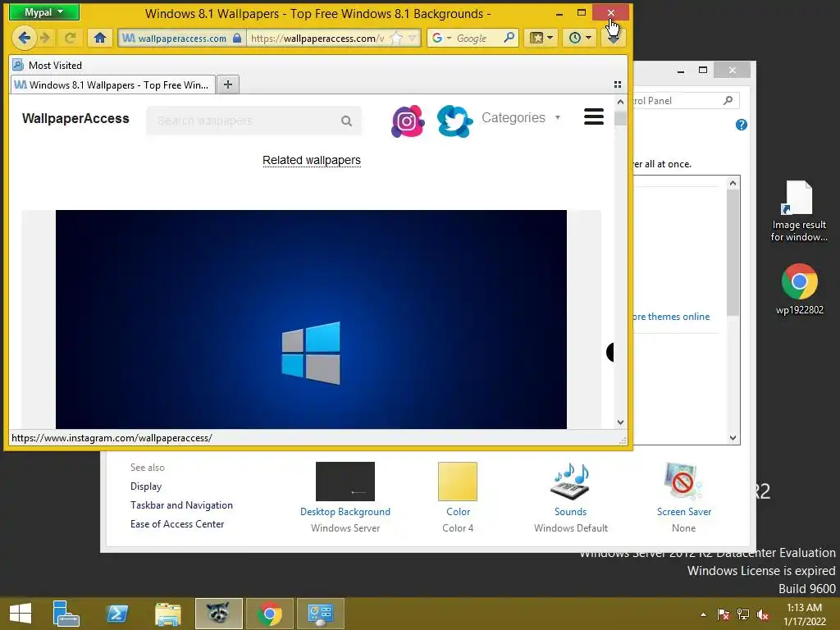Open Taskbar and Navigation link

[x=181, y=505]
